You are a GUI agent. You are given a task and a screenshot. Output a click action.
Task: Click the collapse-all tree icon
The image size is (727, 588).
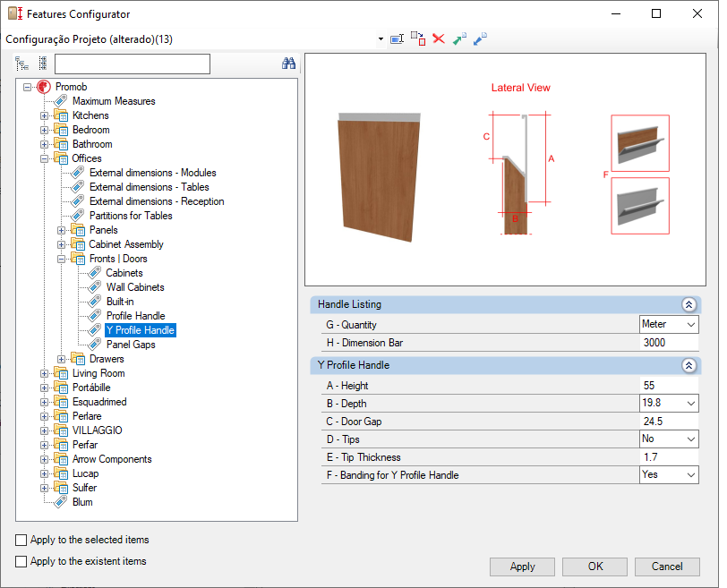tap(43, 64)
